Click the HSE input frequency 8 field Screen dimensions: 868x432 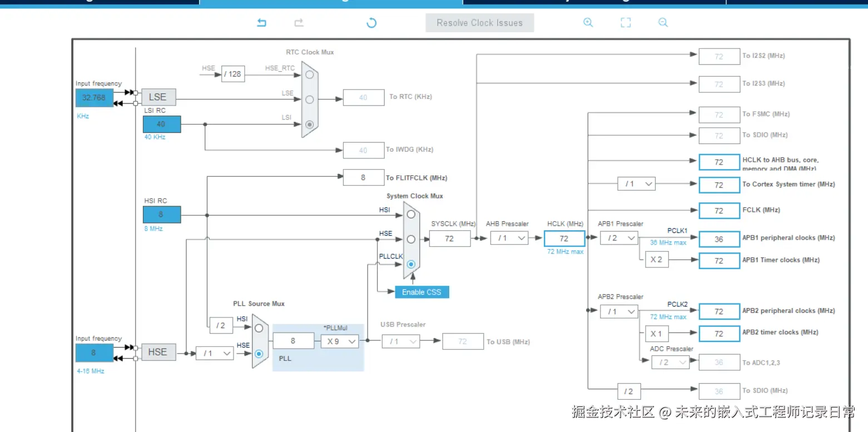tap(95, 352)
